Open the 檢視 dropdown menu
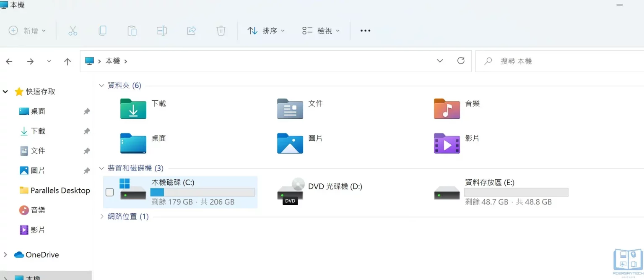The height and width of the screenshot is (280, 644). 320,30
